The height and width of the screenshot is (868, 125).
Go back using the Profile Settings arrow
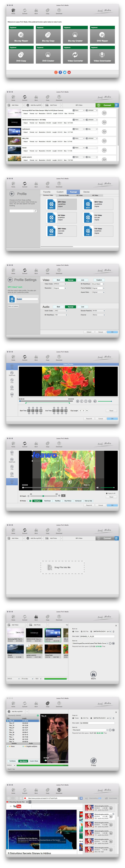pos(10,280)
